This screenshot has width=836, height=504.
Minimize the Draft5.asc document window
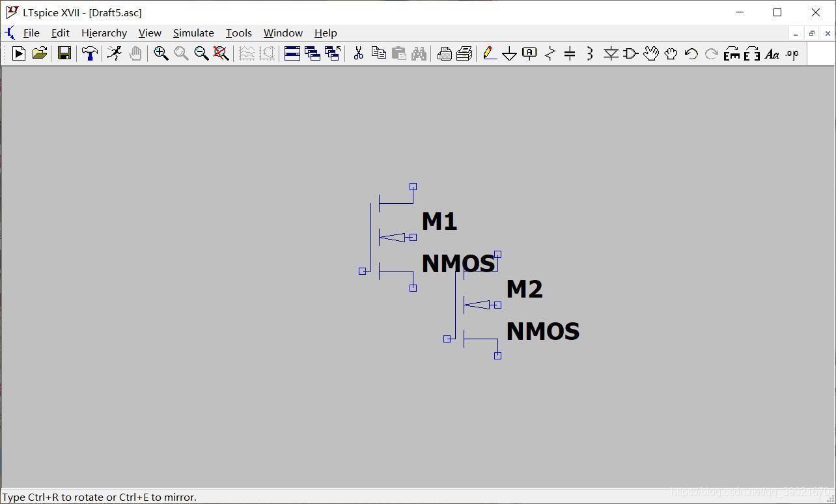tap(796, 33)
